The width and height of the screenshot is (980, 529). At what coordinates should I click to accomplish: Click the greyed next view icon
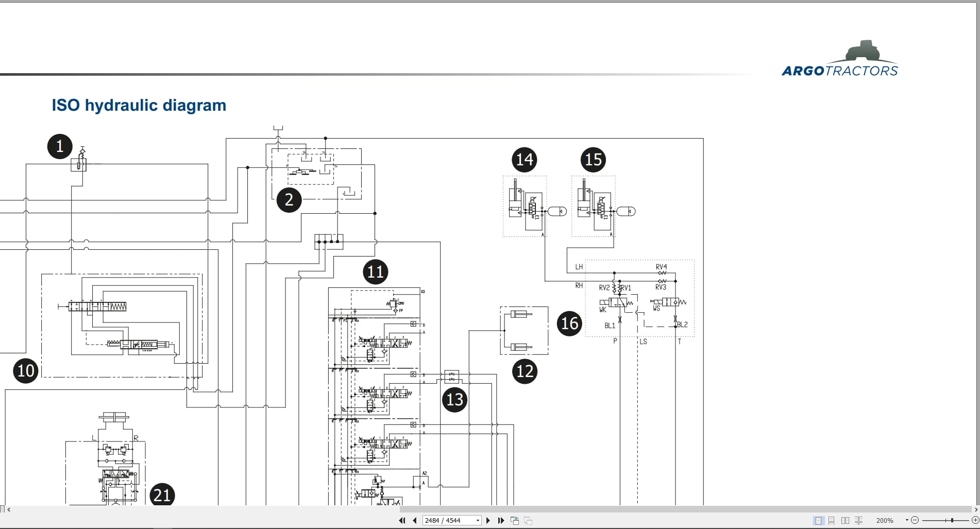[528, 520]
